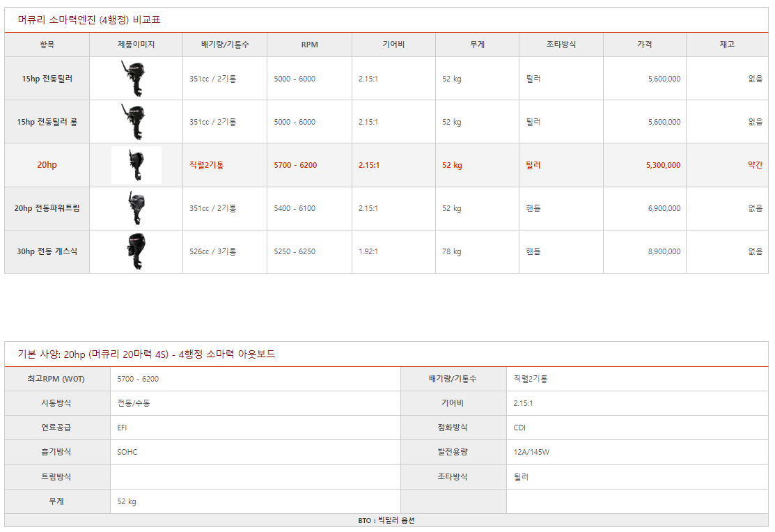
Task: Click the 12A/145W value
Action: click(x=531, y=452)
